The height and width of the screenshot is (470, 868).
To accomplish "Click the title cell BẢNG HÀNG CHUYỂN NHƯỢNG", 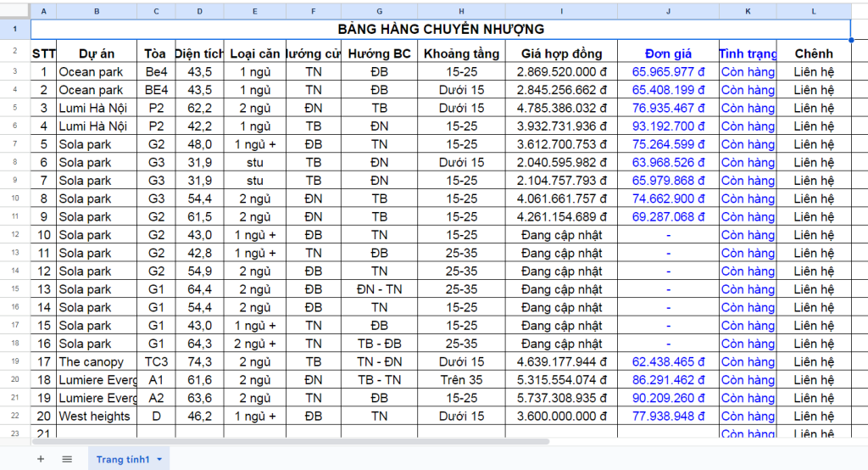I will point(440,30).
